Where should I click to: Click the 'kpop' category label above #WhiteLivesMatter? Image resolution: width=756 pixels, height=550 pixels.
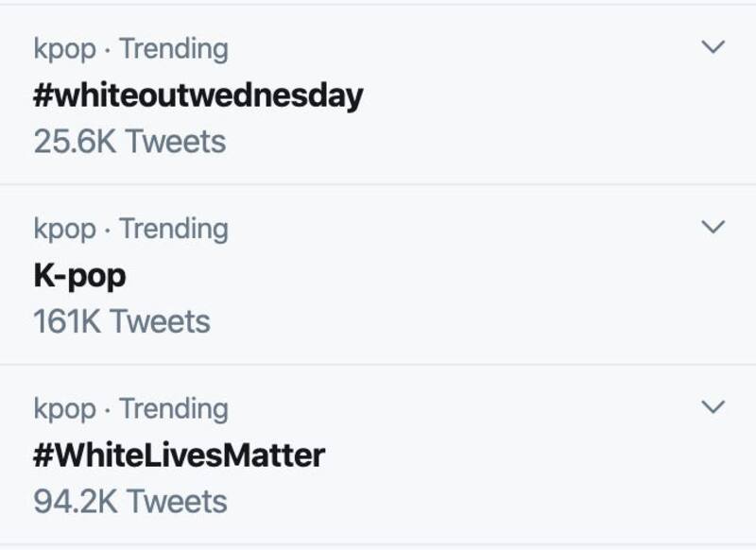click(x=64, y=410)
